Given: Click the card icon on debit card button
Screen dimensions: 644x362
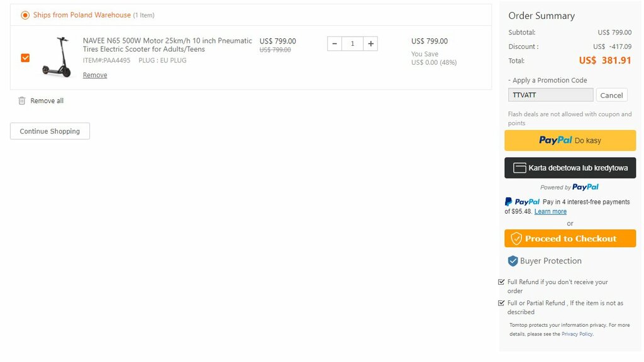Looking at the screenshot, I should pyautogui.click(x=519, y=168).
